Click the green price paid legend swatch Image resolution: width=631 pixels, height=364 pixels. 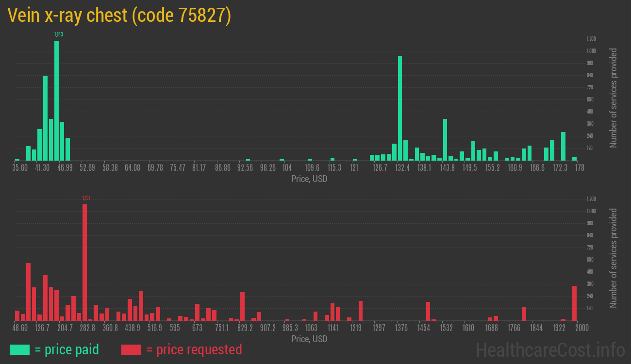(x=19, y=349)
